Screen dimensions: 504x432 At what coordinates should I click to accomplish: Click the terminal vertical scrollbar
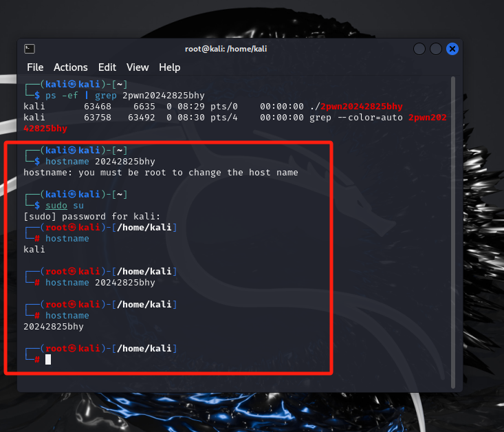[453, 233]
